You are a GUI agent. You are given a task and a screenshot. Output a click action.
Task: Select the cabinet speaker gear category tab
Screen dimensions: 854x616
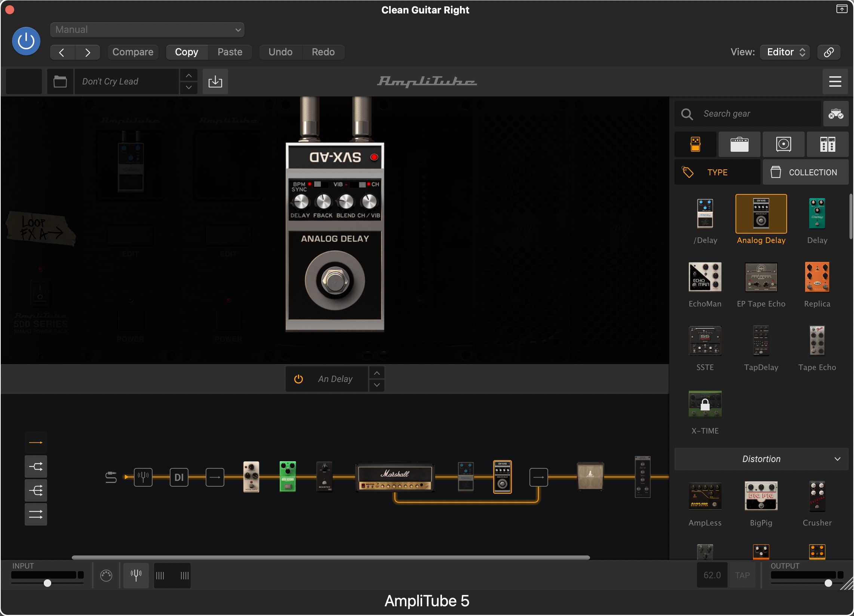point(784,144)
